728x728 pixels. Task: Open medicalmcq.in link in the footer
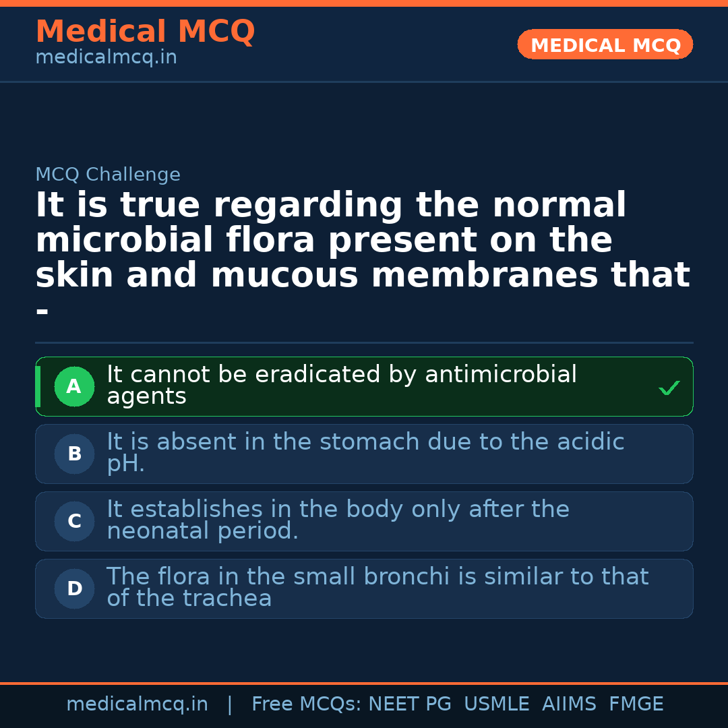click(x=137, y=704)
